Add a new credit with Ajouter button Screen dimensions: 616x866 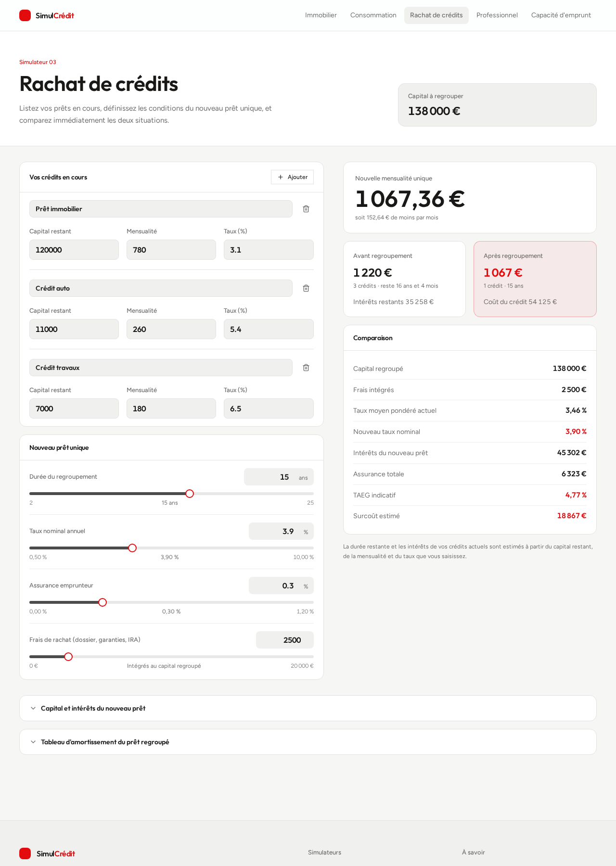click(292, 177)
